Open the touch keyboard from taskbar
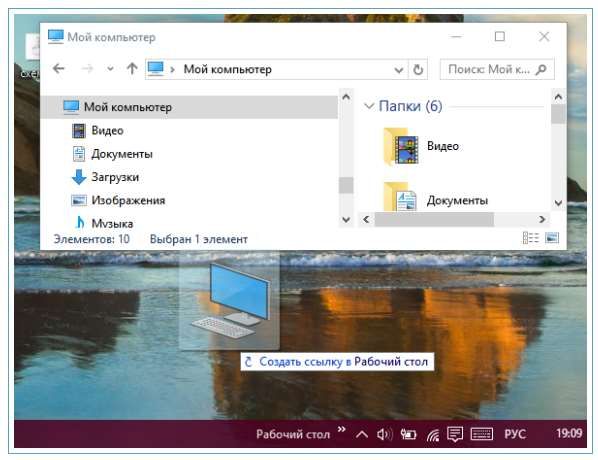This screenshot has height=460, width=598. [x=482, y=434]
